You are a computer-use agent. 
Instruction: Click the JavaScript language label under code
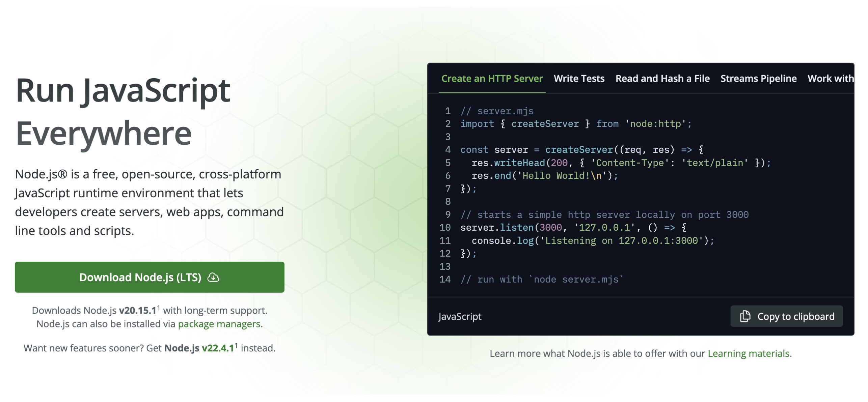460,316
